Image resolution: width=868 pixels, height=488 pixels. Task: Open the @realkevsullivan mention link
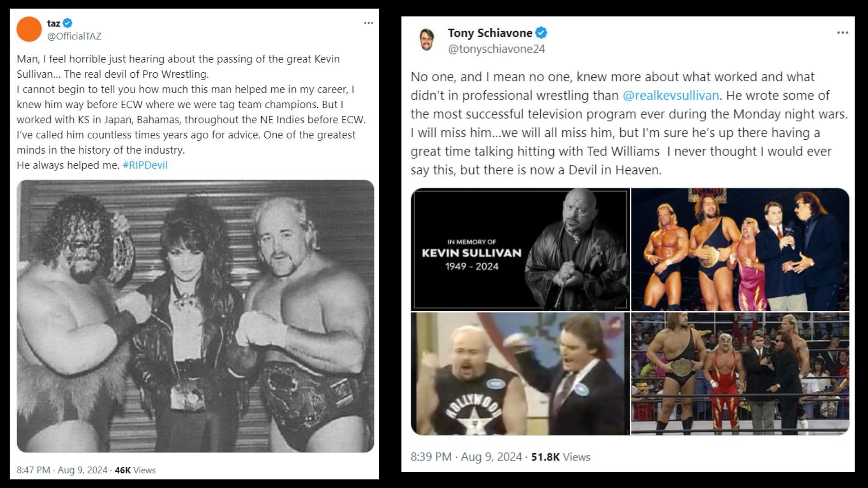click(x=670, y=95)
